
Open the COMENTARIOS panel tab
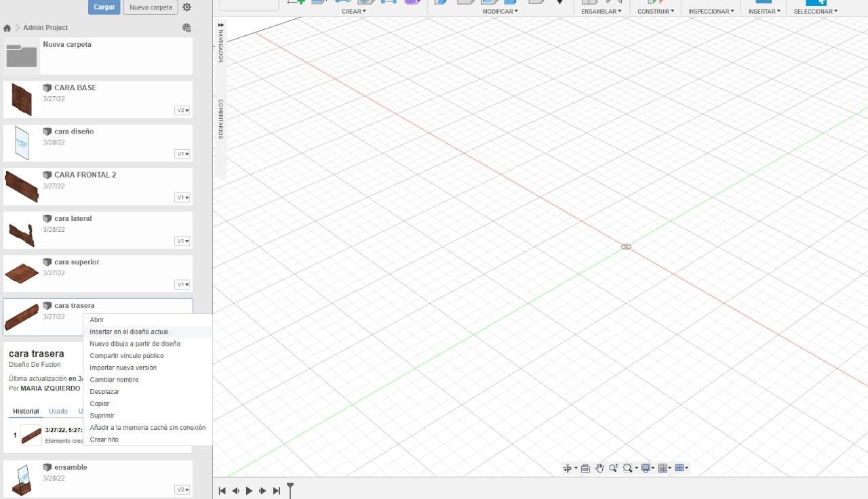pos(220,119)
